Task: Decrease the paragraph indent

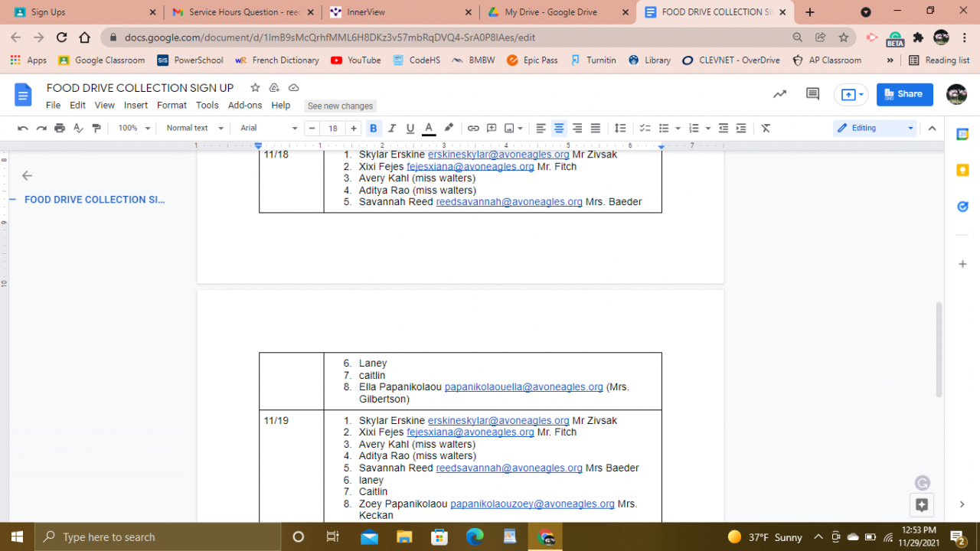Action: (724, 129)
